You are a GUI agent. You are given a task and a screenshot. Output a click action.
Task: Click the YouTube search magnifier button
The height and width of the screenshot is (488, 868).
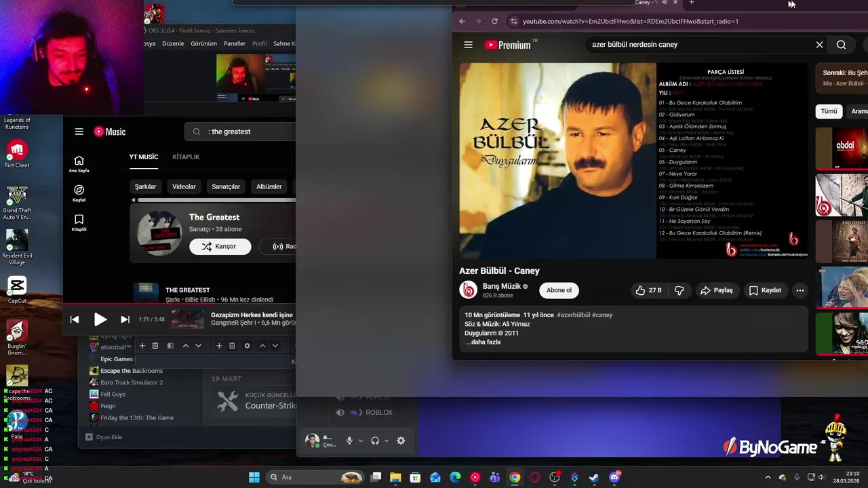pyautogui.click(x=841, y=45)
